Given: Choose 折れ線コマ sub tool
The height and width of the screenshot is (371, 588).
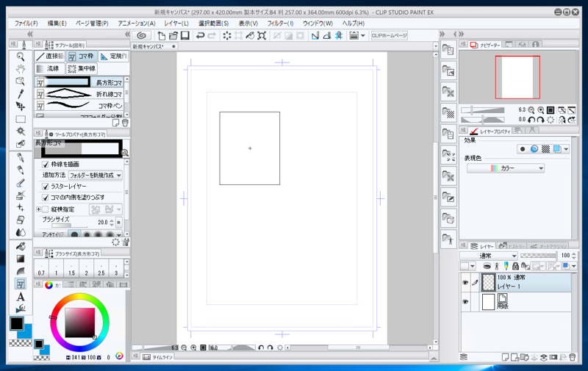Looking at the screenshot, I should coord(79,93).
